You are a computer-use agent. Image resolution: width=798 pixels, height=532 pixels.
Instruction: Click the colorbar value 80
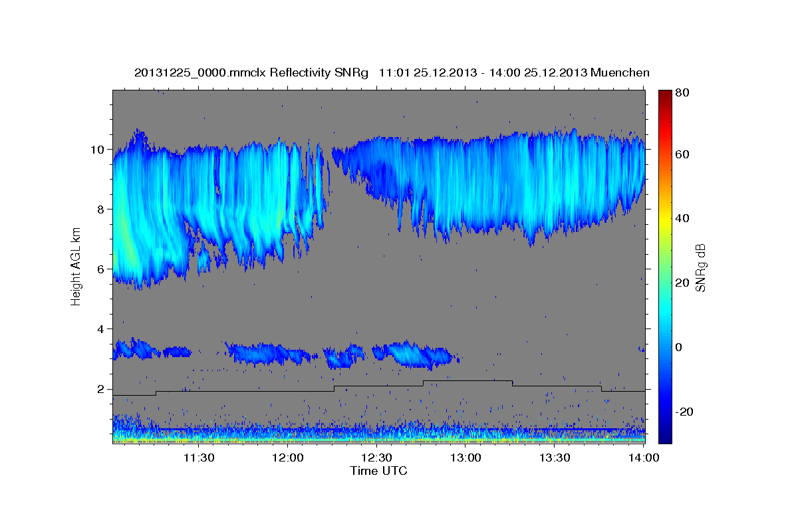tap(684, 92)
